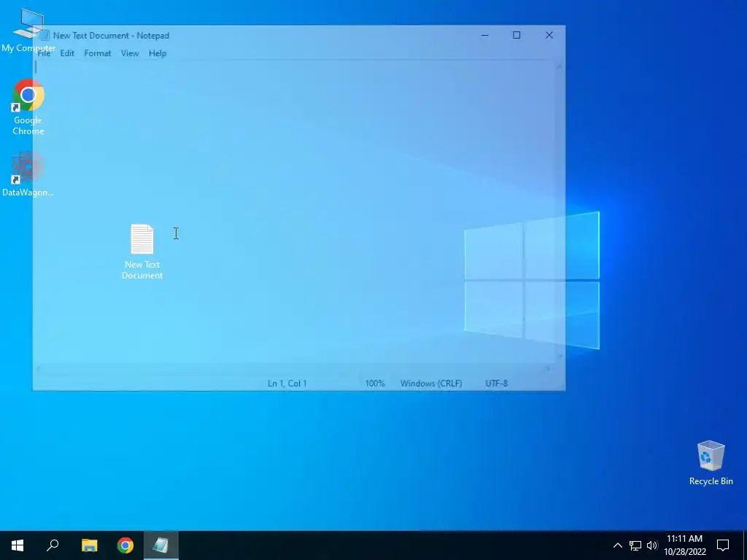Click the Show desktop strip after notifications
The height and width of the screenshot is (560, 747).
coord(745,545)
